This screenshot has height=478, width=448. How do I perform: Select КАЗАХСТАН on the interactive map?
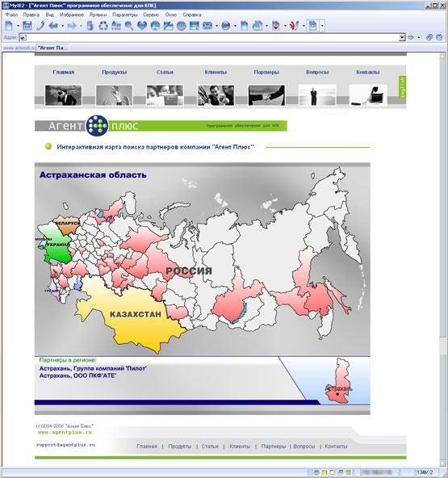pyautogui.click(x=136, y=314)
